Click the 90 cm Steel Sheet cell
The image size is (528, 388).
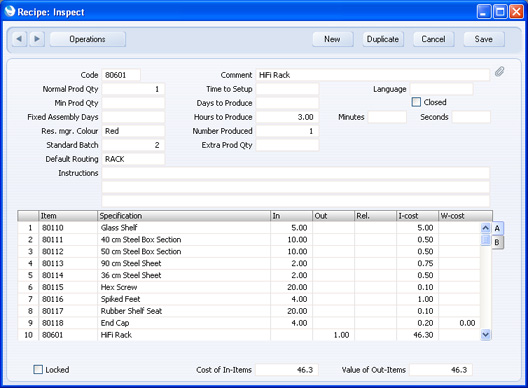tap(184, 264)
